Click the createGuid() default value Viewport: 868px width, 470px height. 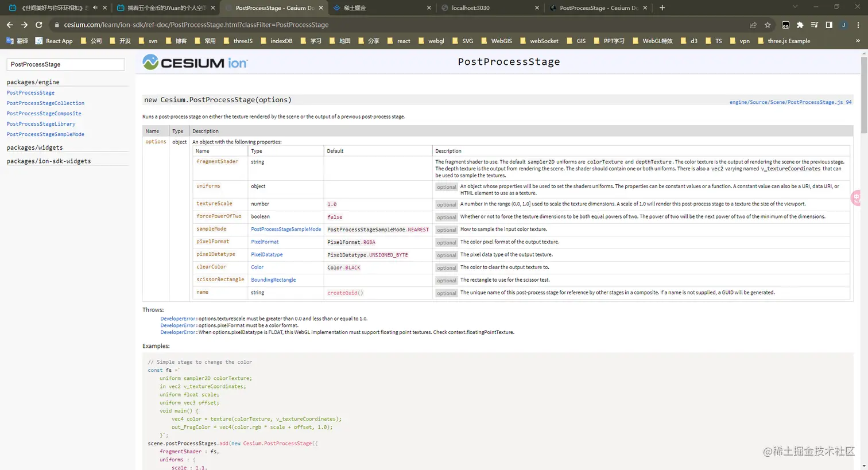(346, 293)
